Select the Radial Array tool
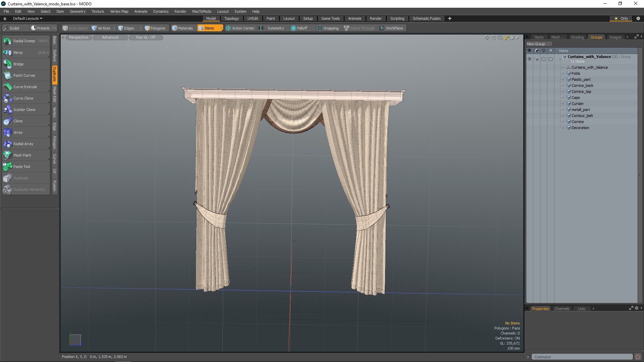644x362 pixels. click(x=23, y=144)
